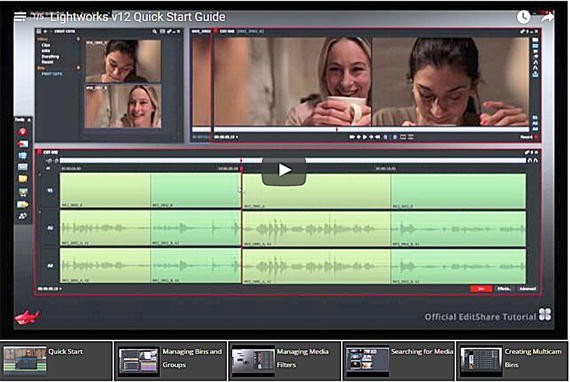Image resolution: width=570 pixels, height=382 pixels.
Task: Click the blue monitor icon in the toolbox
Action: pyautogui.click(x=23, y=156)
